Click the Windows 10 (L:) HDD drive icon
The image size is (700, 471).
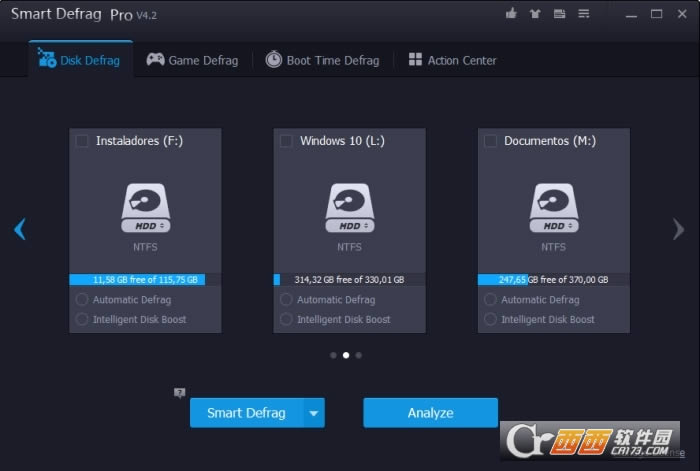[350, 208]
